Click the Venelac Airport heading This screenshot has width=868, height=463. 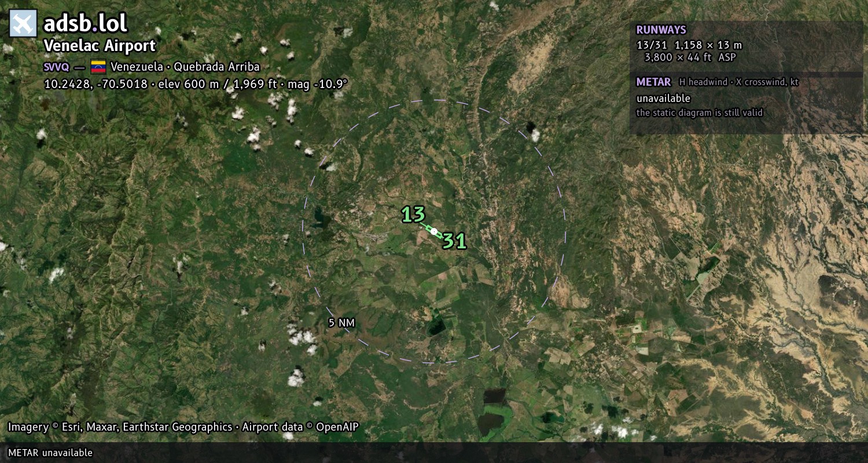[x=100, y=46]
